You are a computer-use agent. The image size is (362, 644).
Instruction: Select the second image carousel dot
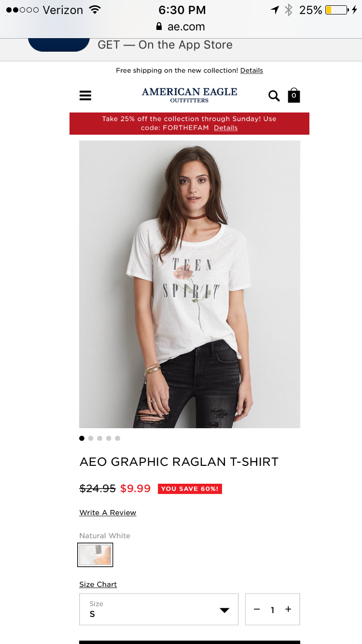pyautogui.click(x=91, y=438)
